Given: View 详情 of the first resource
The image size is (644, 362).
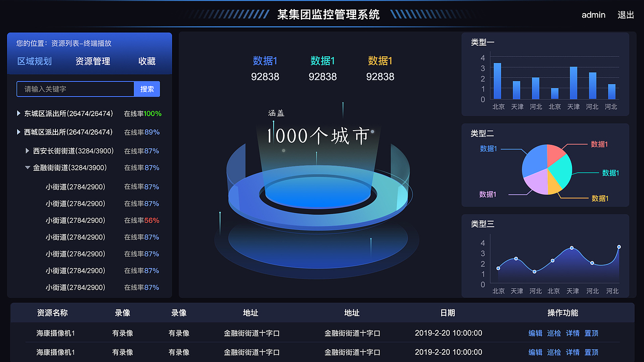Looking at the screenshot, I should (x=573, y=333).
